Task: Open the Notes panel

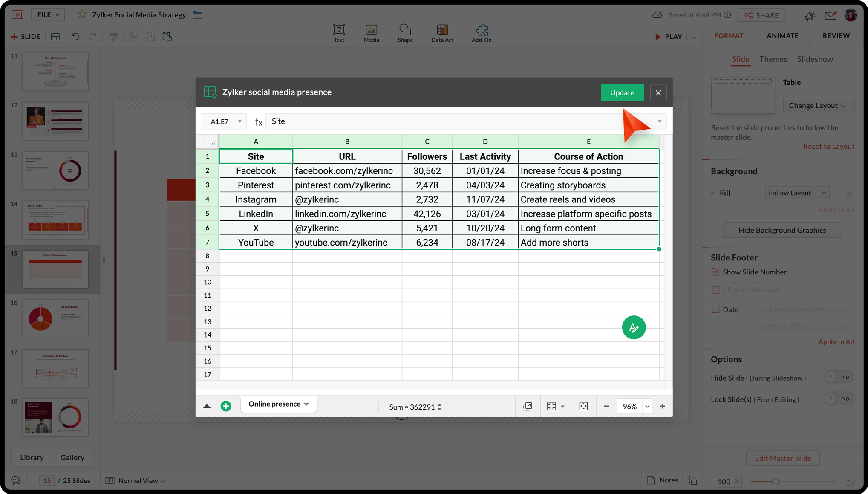Action: (x=662, y=480)
